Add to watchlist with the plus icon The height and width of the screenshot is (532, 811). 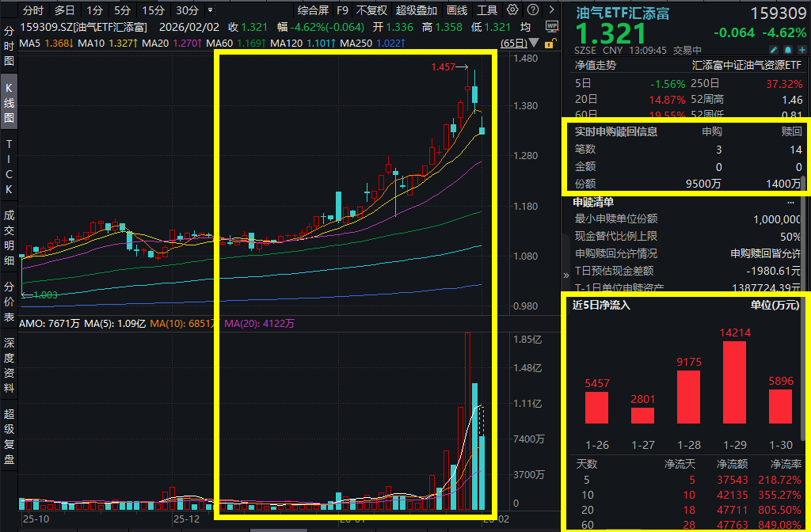click(x=801, y=50)
